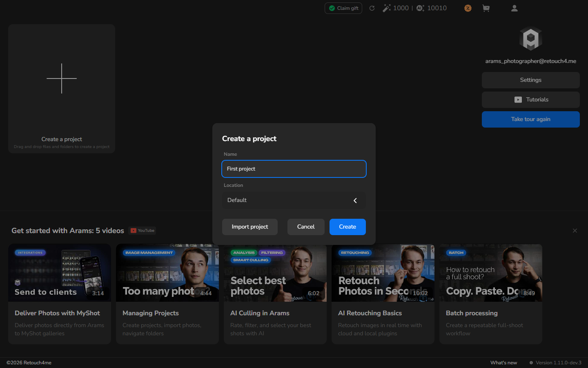Click the YouTube badge beside the heading
The width and height of the screenshot is (588, 368).
(143, 231)
